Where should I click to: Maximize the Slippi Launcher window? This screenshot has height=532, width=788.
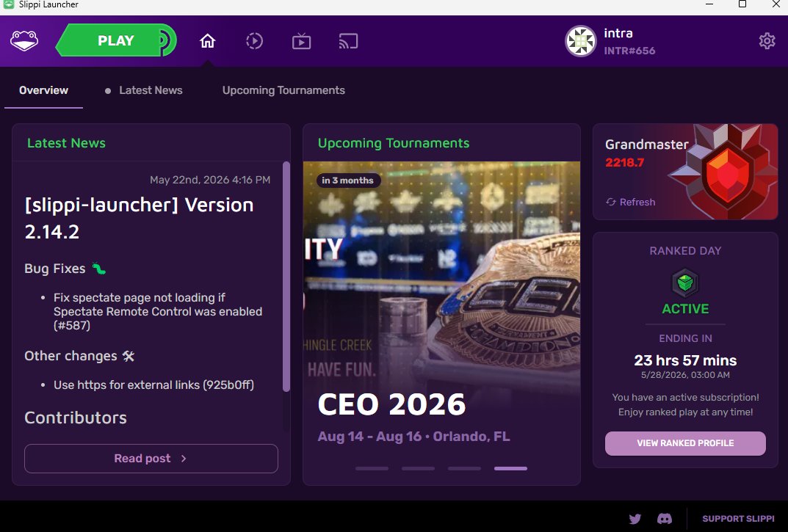coord(742,4)
